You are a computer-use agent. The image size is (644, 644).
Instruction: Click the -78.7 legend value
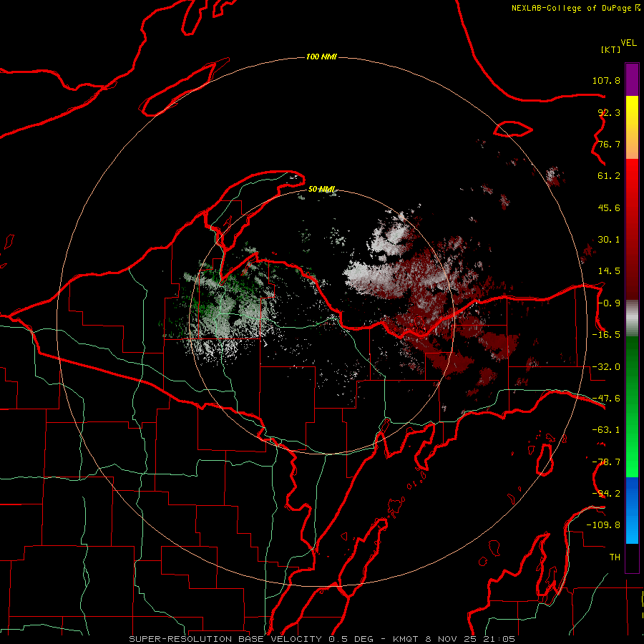click(x=606, y=462)
